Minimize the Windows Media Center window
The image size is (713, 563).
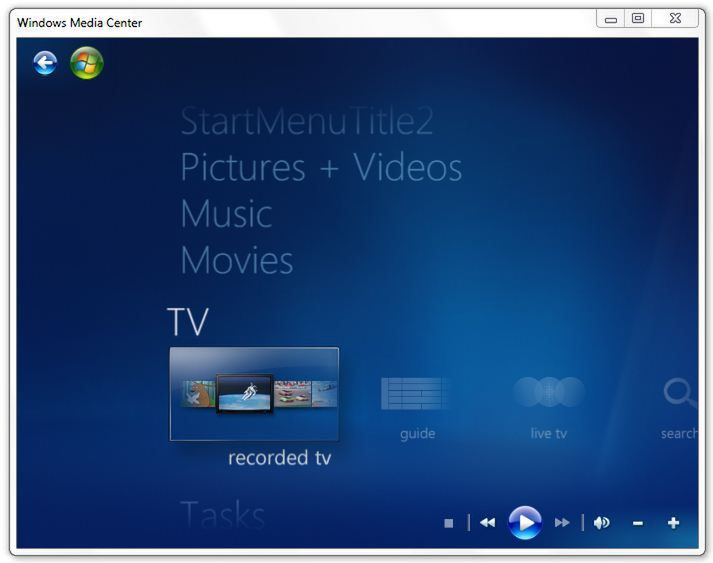coord(611,19)
